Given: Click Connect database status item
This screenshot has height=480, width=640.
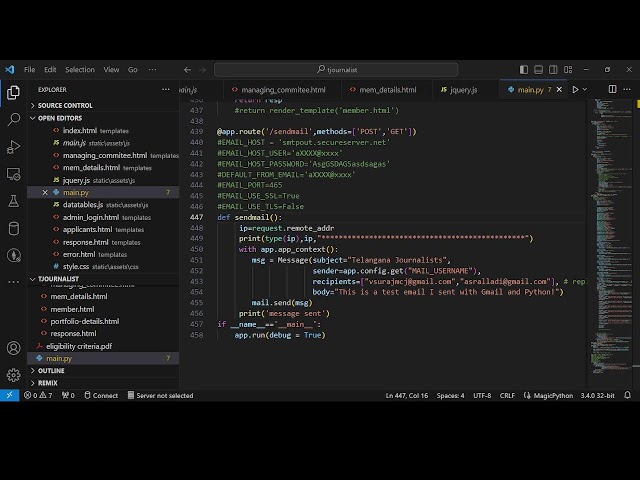Looking at the screenshot, I should (101, 395).
